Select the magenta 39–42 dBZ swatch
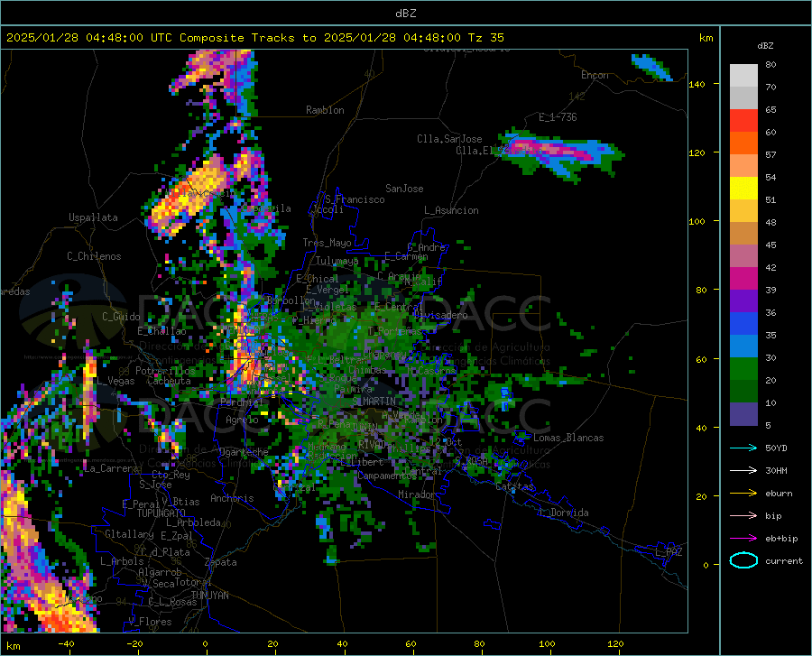 [743, 279]
